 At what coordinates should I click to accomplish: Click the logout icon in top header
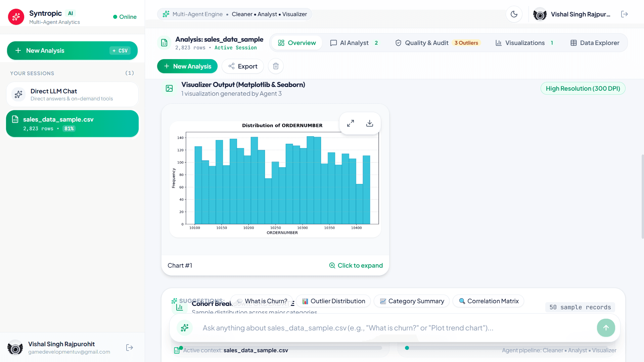[624, 14]
